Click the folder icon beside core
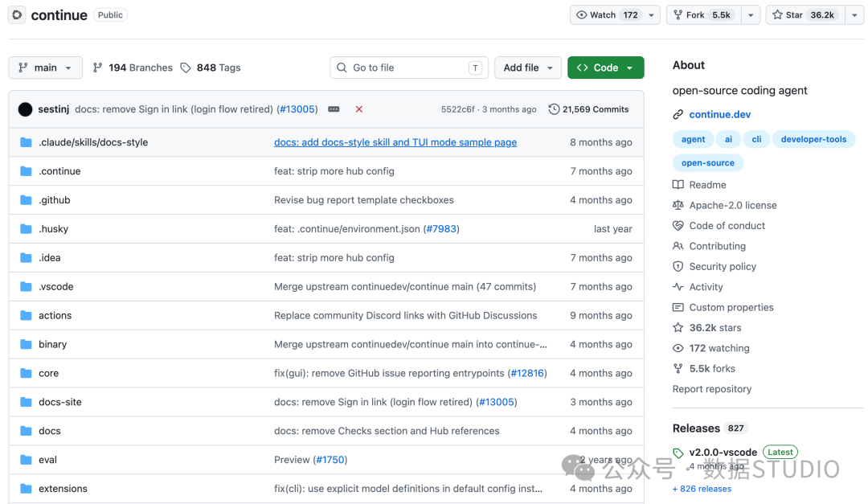This screenshot has width=868, height=504. coord(26,373)
